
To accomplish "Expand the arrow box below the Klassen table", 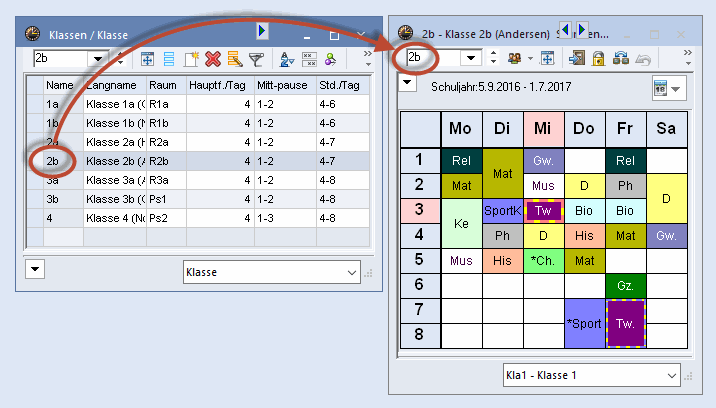I will click(x=35, y=269).
